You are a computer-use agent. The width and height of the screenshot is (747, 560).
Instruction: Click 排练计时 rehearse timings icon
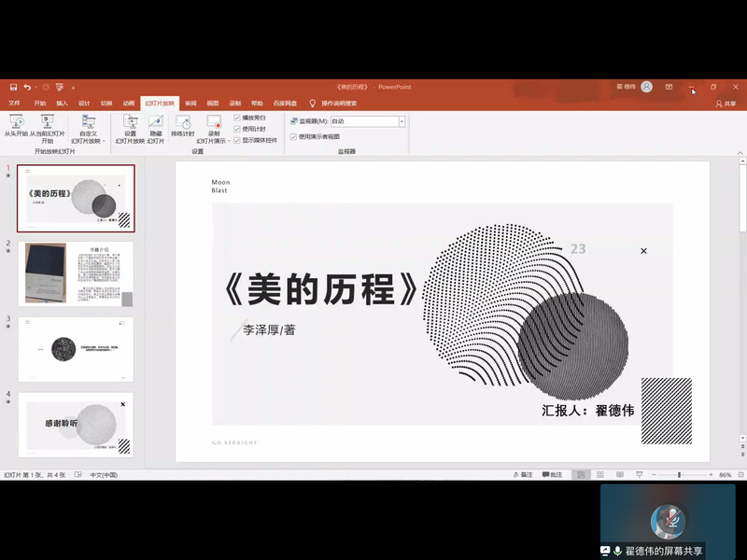tap(183, 123)
